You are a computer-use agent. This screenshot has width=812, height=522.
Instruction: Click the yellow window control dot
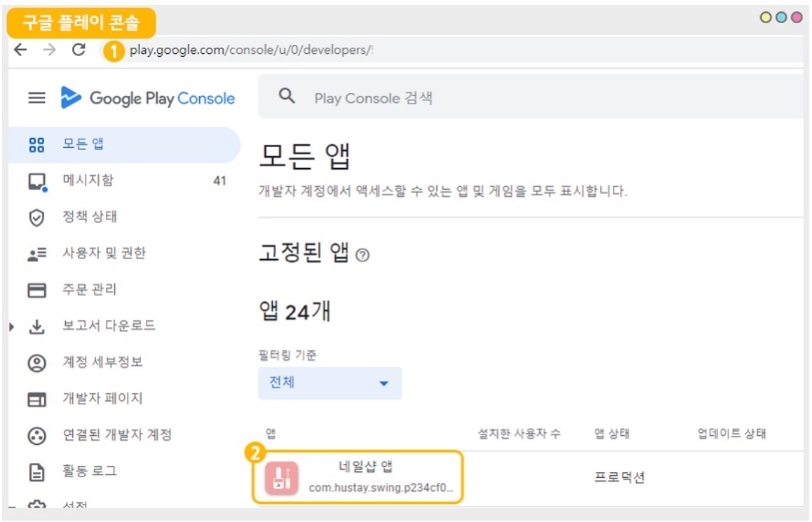(x=766, y=17)
